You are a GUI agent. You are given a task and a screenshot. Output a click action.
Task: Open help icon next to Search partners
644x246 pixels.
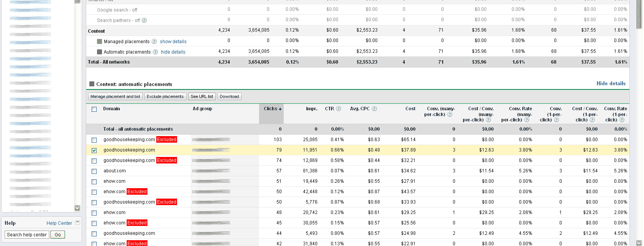[144, 20]
